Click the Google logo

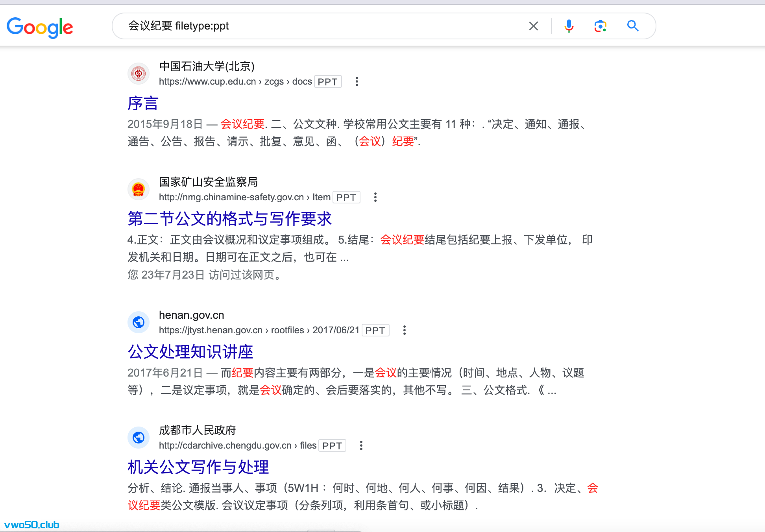[40, 27]
